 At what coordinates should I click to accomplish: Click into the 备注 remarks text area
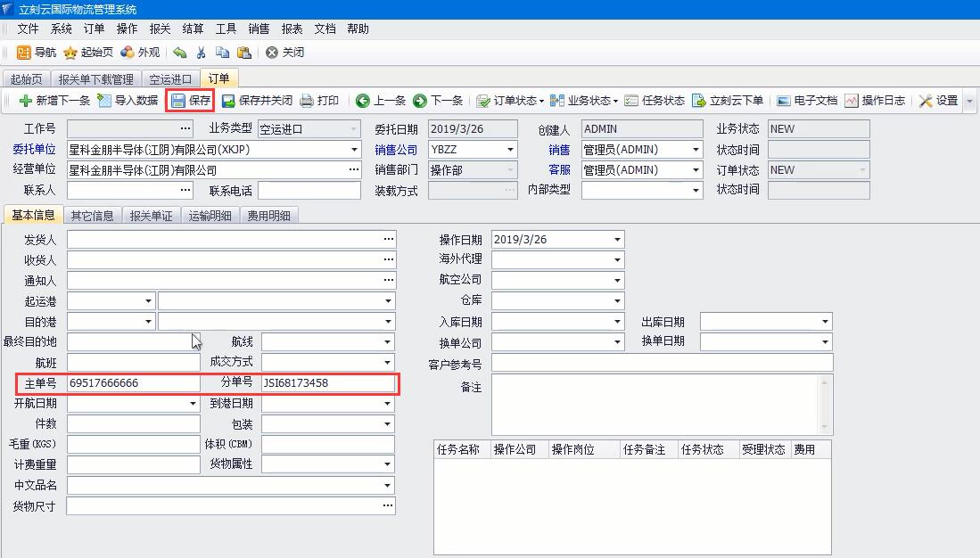(x=654, y=404)
